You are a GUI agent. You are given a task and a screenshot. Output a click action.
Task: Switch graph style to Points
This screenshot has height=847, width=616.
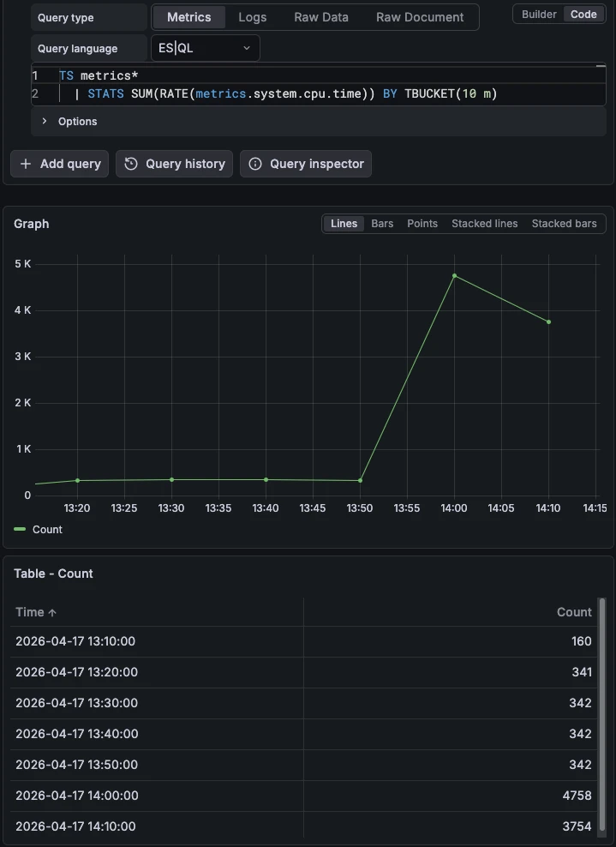[422, 224]
